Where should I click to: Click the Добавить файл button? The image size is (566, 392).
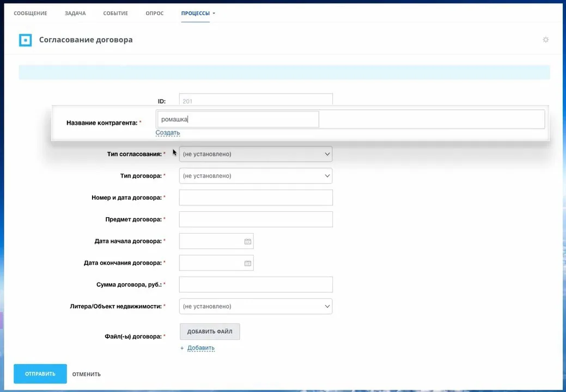[210, 332]
